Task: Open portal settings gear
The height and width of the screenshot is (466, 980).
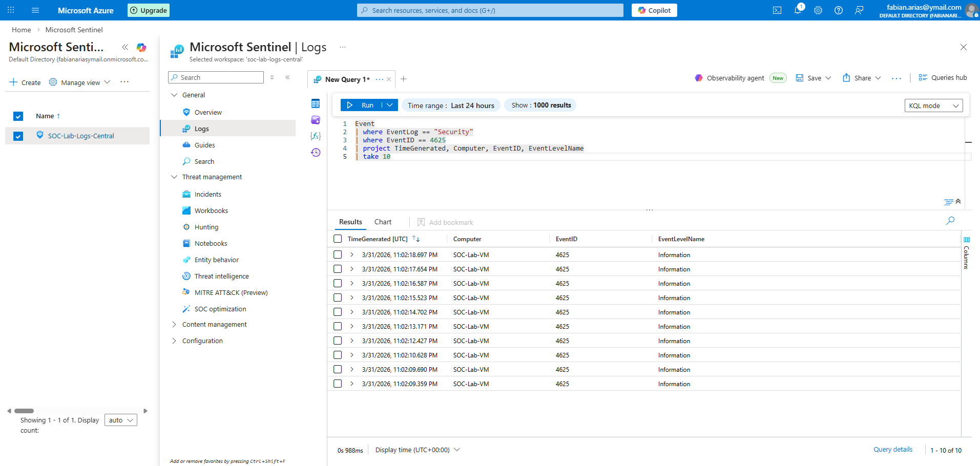Action: 818,10
